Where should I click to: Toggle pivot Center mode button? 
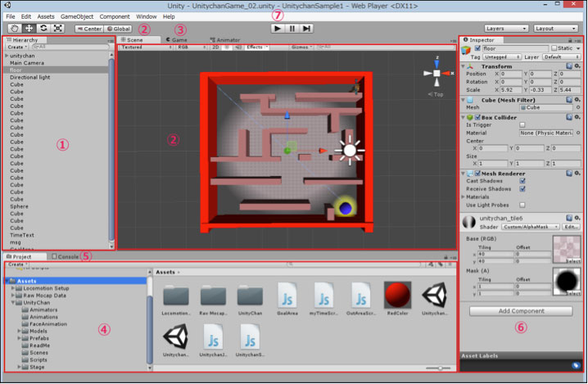89,29
